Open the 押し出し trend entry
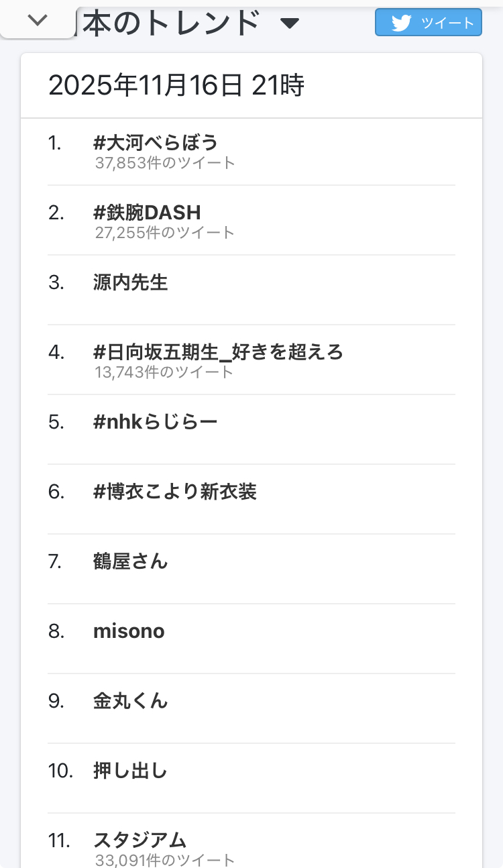Image resolution: width=503 pixels, height=868 pixels. click(131, 771)
